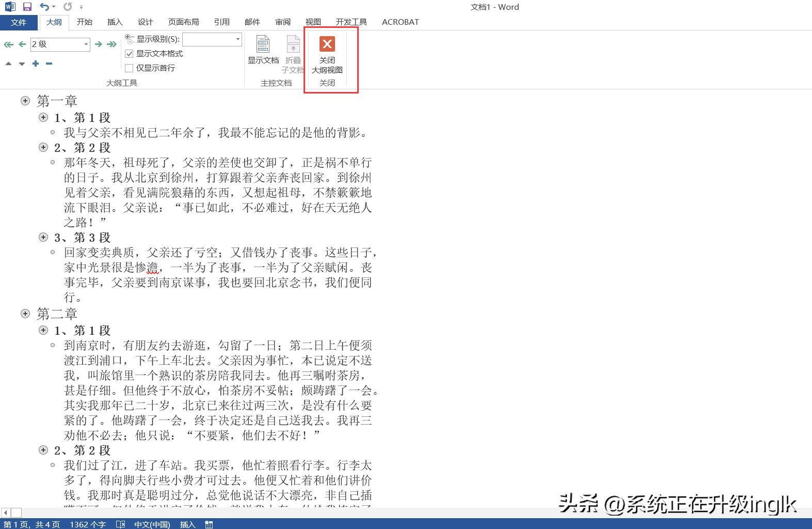This screenshot has height=529, width=812.
Task: Click page count '第 1 页, 共 4 页' in status bar
Action: pos(32,524)
